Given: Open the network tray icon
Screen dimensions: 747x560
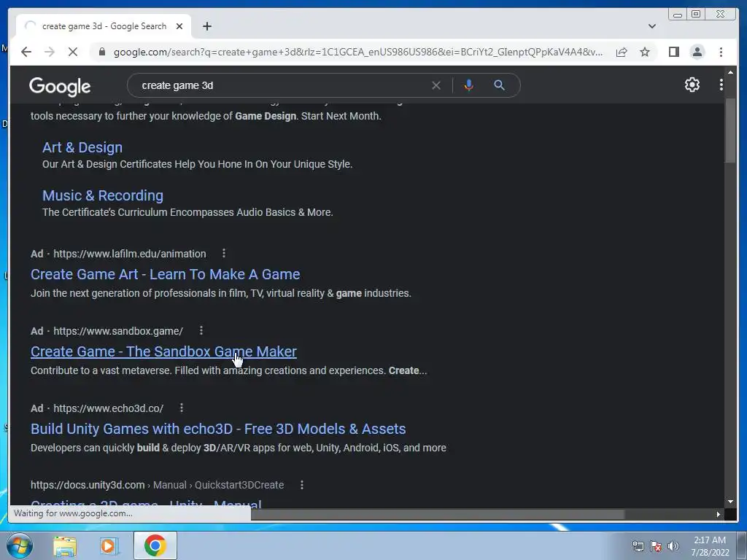Looking at the screenshot, I should (638, 546).
